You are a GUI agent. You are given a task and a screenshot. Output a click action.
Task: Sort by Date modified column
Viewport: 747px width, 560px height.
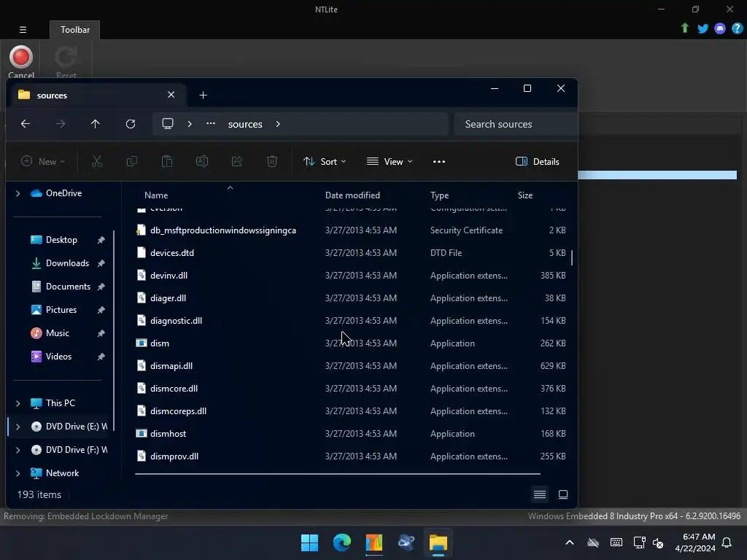click(352, 195)
